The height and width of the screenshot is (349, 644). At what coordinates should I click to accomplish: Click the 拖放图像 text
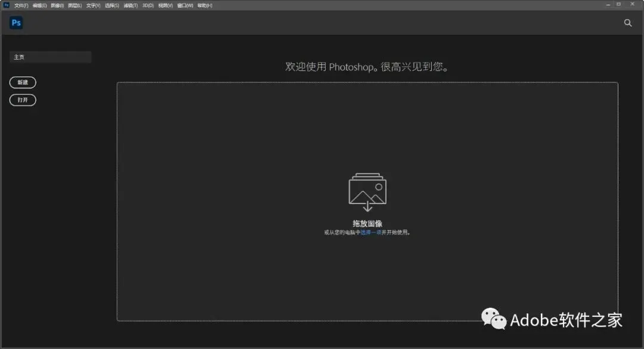(x=367, y=224)
